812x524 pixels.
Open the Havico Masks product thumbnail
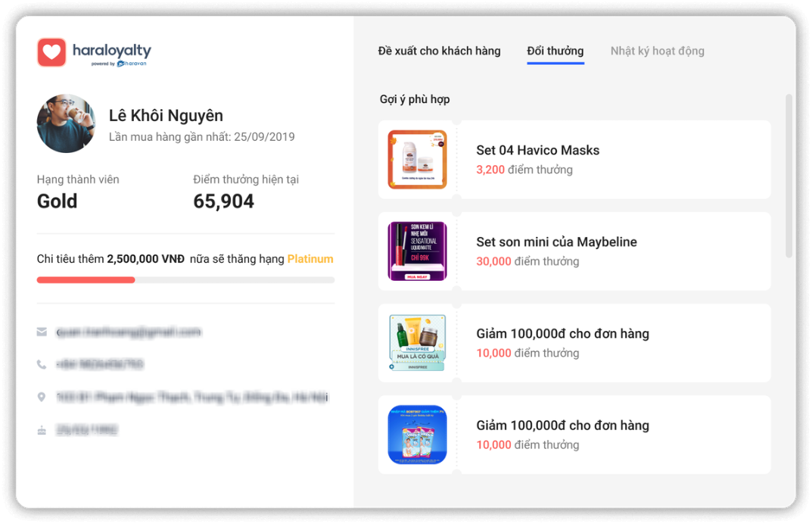[418, 160]
